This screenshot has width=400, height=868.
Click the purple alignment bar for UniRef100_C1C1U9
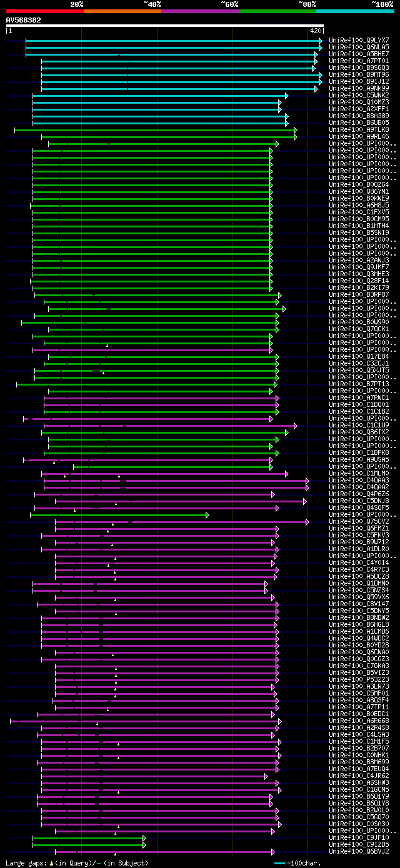171,425
